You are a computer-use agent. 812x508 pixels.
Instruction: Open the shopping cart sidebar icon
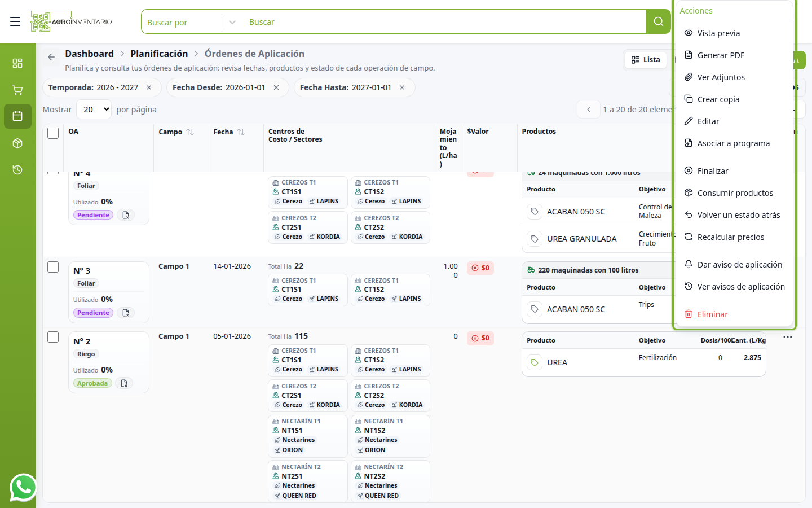click(x=17, y=90)
